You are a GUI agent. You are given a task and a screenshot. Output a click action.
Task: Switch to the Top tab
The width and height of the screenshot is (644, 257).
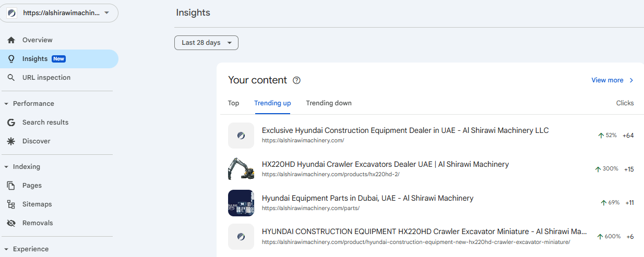[x=233, y=103]
